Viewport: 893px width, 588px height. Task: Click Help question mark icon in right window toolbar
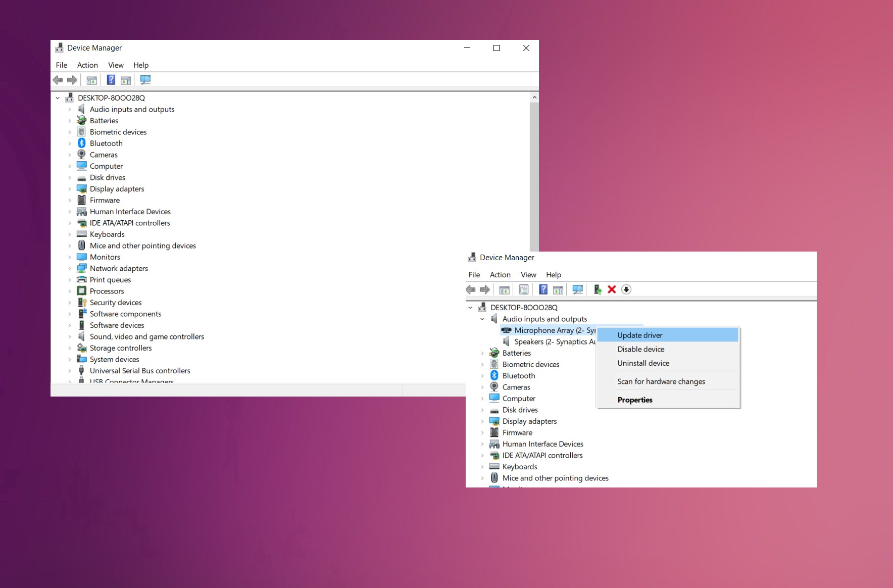(543, 289)
